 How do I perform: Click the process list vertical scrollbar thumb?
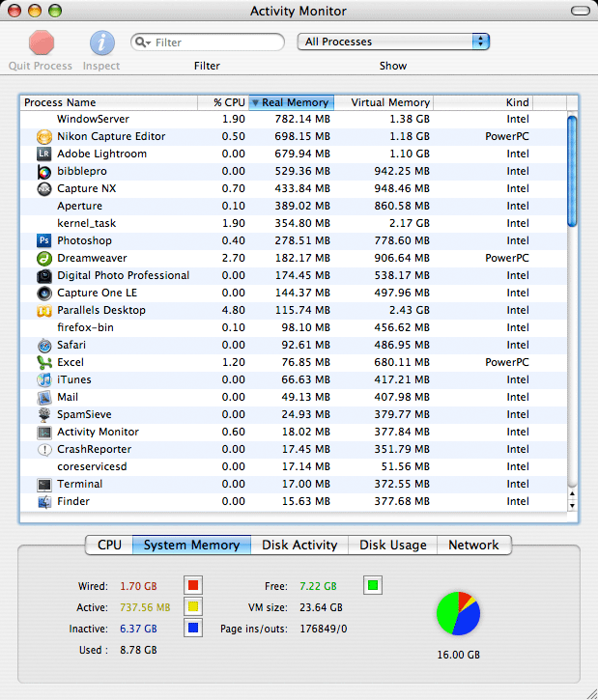pos(572,171)
